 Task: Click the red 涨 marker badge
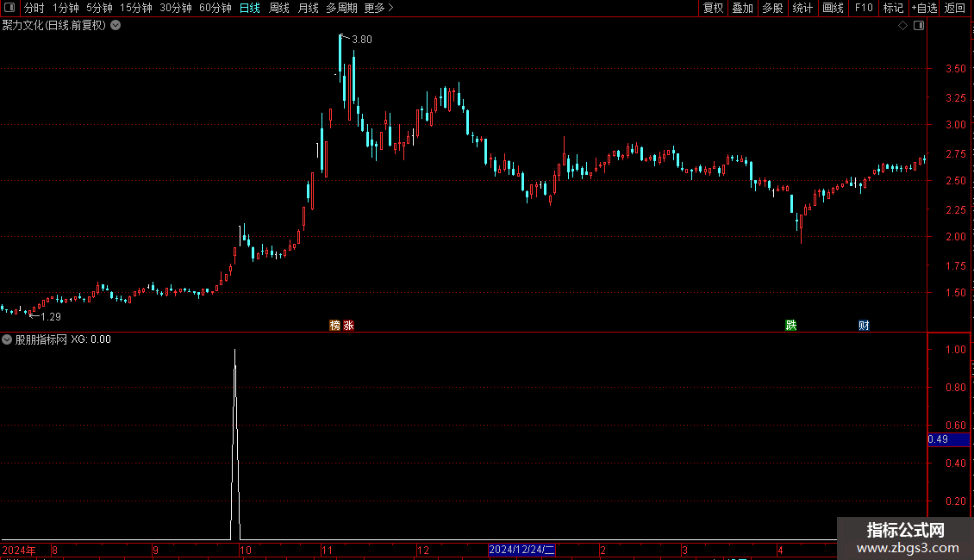[x=348, y=326]
